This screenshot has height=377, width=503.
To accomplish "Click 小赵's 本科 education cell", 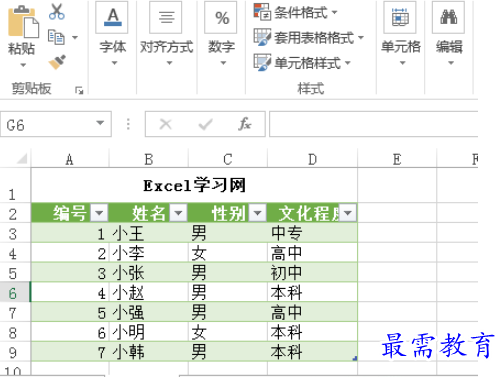I will tap(312, 292).
